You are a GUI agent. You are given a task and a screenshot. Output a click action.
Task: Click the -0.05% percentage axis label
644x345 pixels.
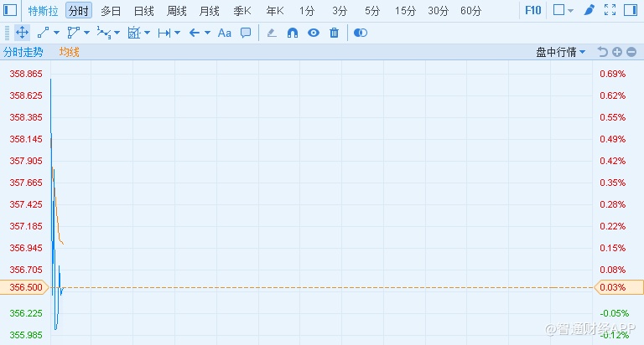click(x=615, y=313)
